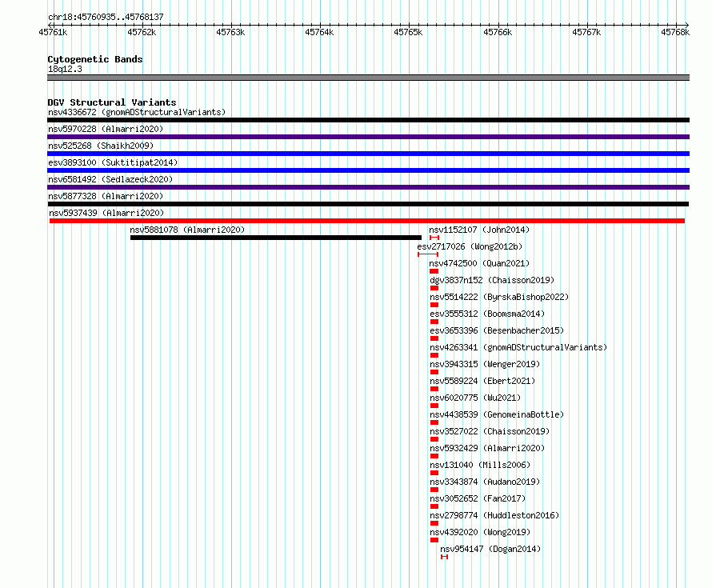
Task: Click the red nsv3943315 variant block
Action: (434, 372)
